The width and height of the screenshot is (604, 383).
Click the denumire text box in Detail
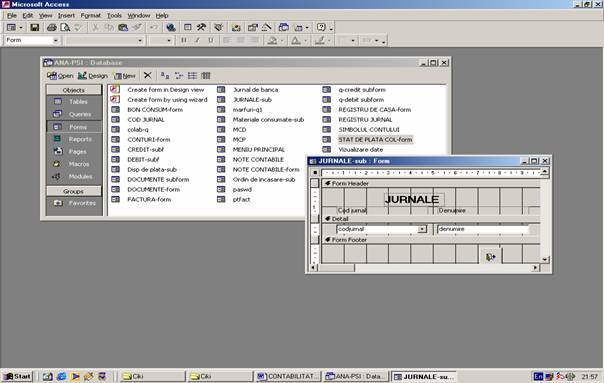483,229
